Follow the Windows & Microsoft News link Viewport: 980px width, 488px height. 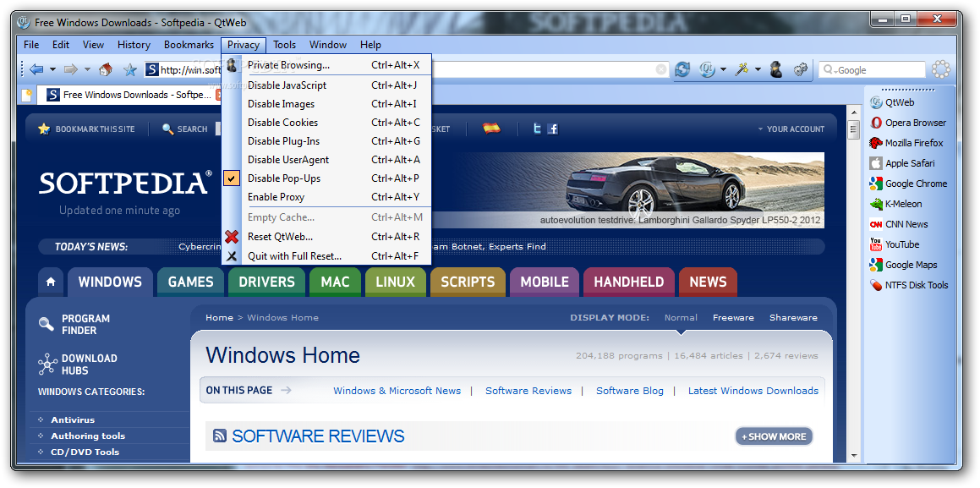click(397, 391)
